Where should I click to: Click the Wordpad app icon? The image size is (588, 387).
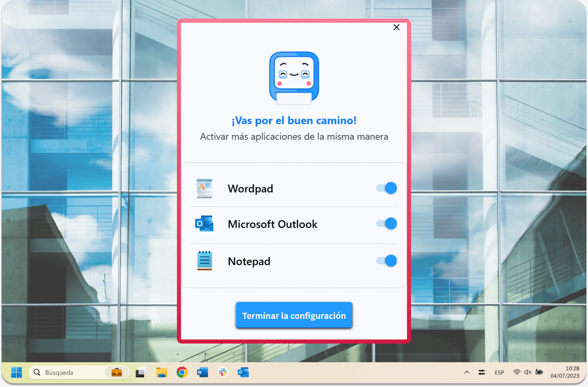(205, 188)
